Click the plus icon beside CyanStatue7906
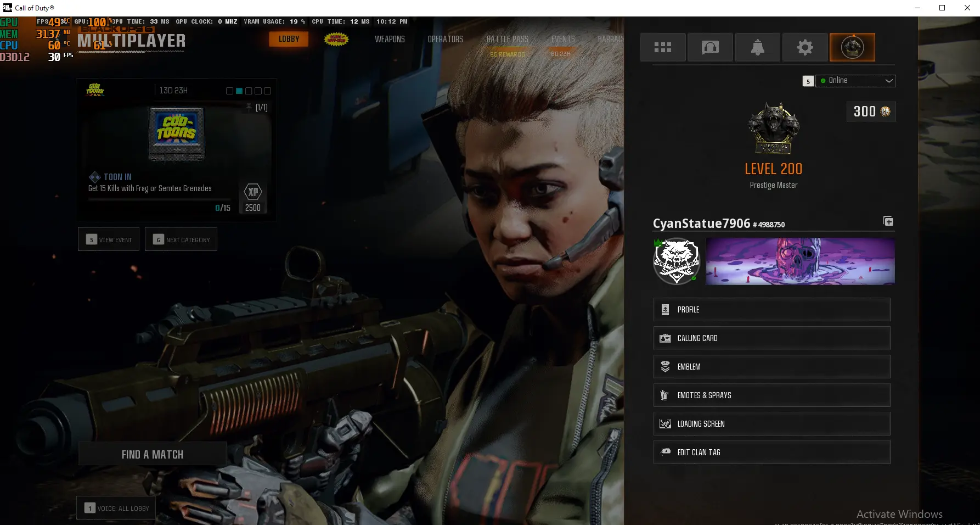The image size is (980, 525). tap(888, 221)
